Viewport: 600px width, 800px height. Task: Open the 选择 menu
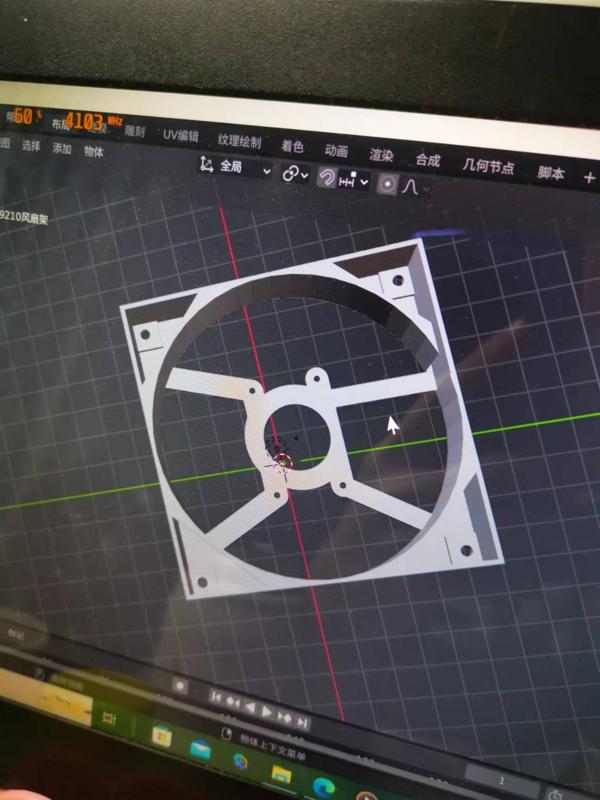click(31, 146)
